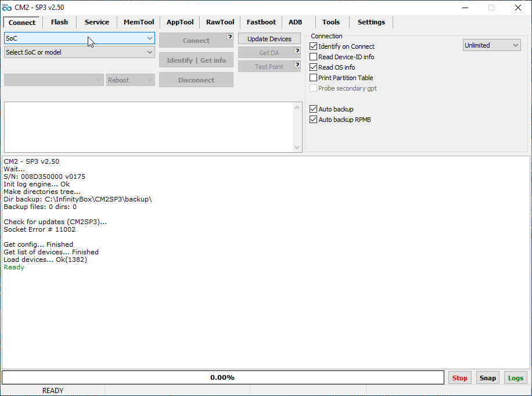Viewport: 532px width, 396px height.
Task: Click the Socket Error # 11002 line
Action: (x=39, y=229)
